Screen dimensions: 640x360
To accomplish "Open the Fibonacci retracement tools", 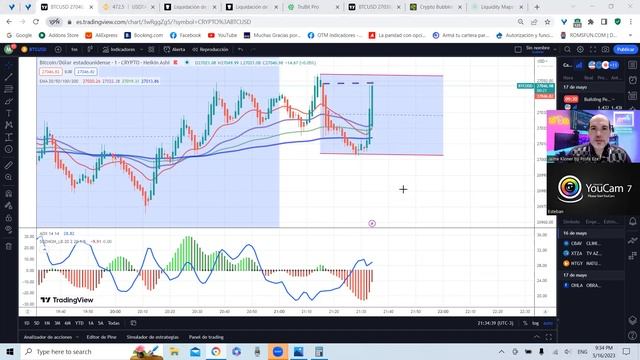I will [9, 89].
